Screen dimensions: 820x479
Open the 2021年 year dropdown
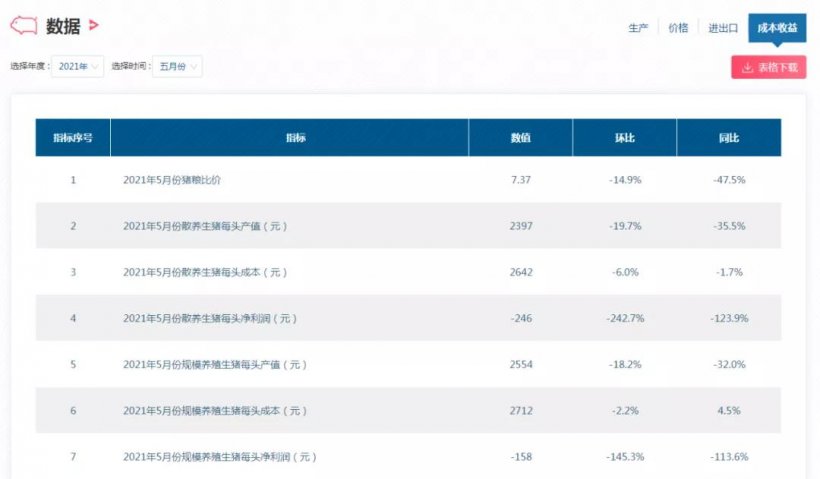point(77,66)
